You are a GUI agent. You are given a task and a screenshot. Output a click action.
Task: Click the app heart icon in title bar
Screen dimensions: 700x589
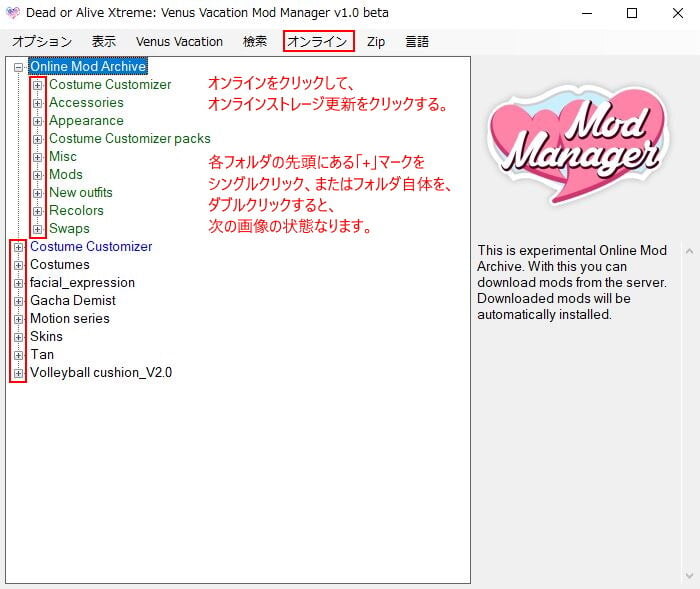click(x=12, y=13)
